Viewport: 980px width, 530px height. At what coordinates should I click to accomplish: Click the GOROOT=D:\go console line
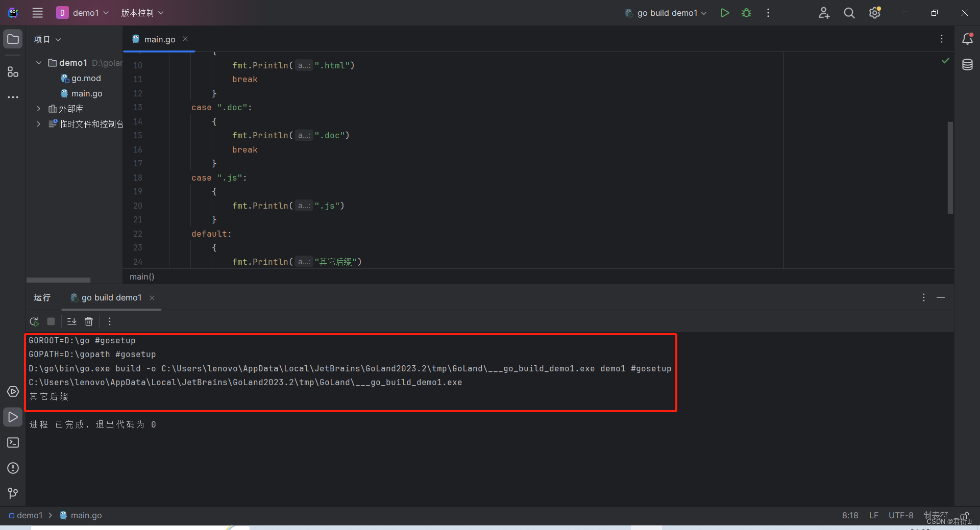click(x=82, y=340)
